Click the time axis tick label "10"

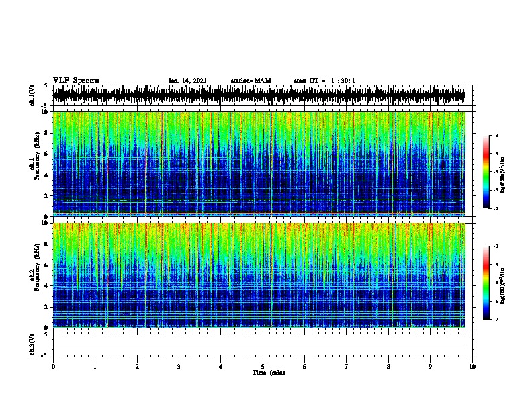point(472,367)
